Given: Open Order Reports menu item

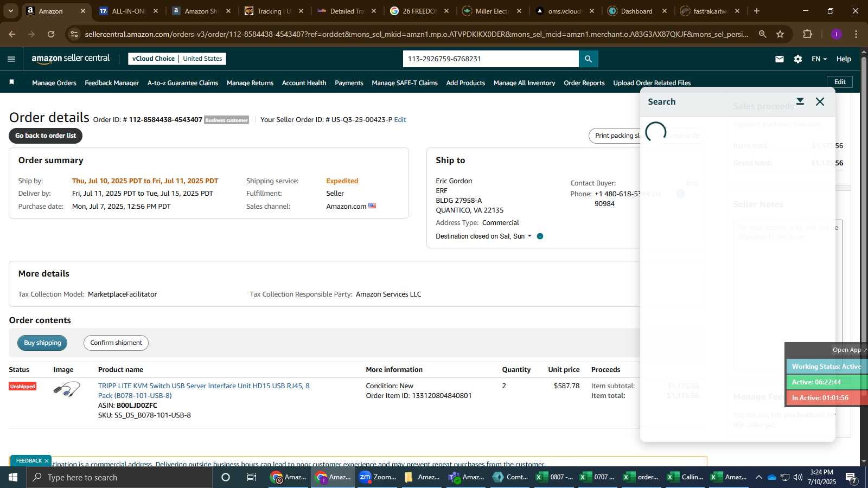Looking at the screenshot, I should coord(584,83).
